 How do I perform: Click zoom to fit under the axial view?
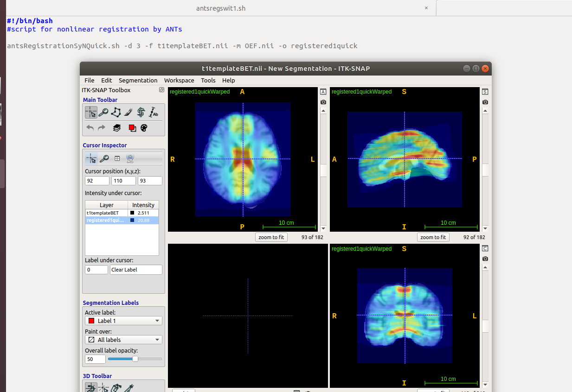coord(271,237)
